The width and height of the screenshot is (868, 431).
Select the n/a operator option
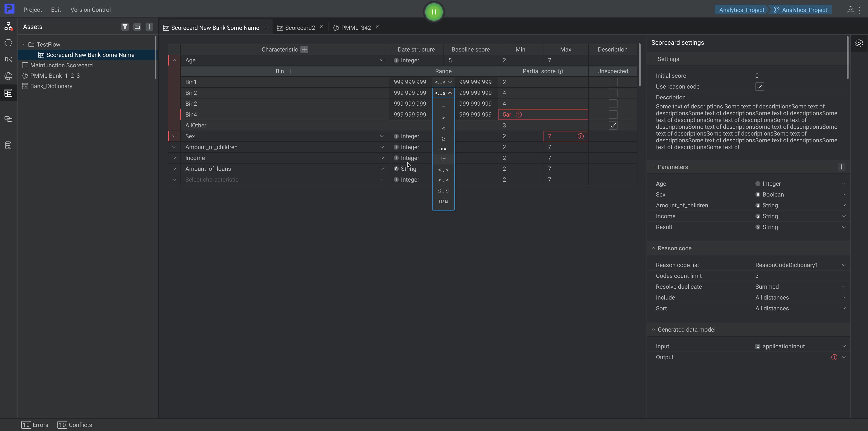pyautogui.click(x=443, y=201)
